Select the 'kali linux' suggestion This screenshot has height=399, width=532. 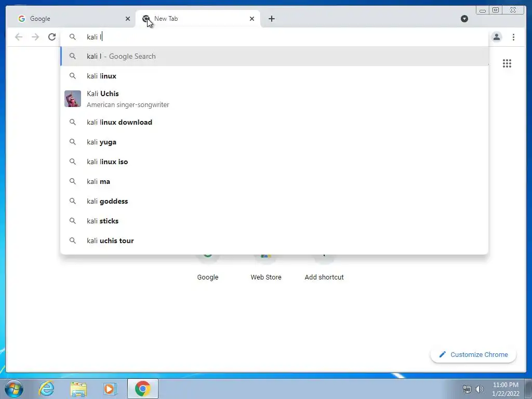pyautogui.click(x=274, y=76)
